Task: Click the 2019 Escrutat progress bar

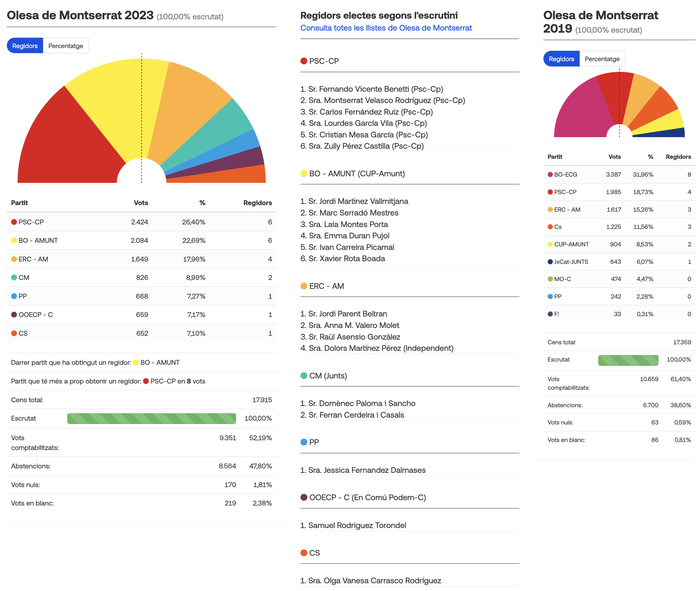Action: point(628,360)
